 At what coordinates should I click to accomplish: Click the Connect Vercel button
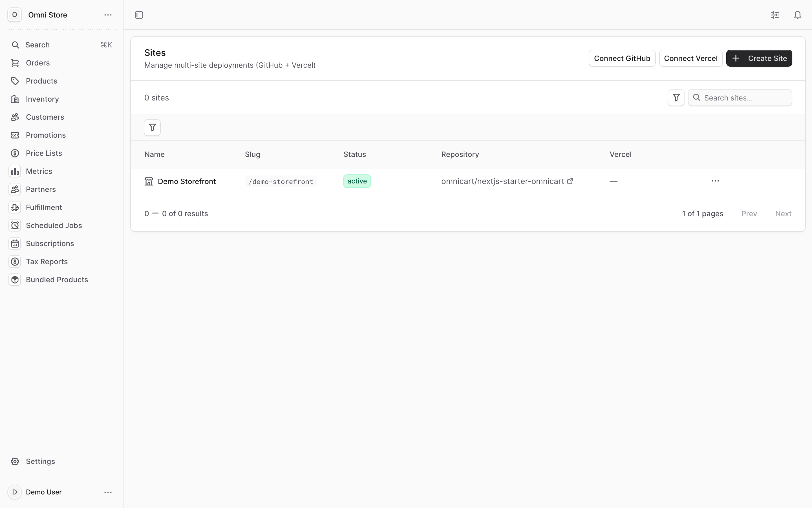[691, 58]
